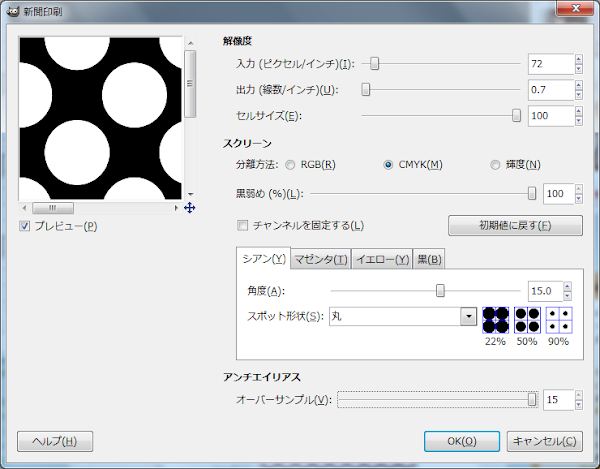Decrease 入力 resolution with down arrow
600x469 pixels.
[x=579, y=69]
